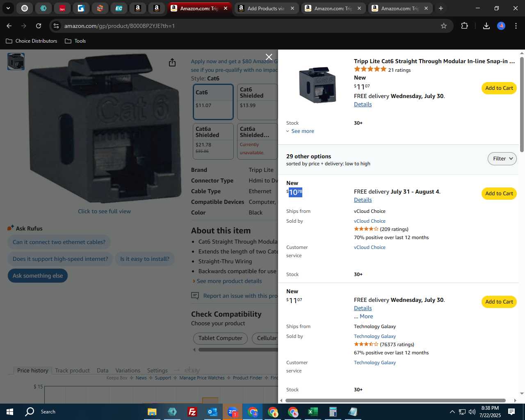Image resolution: width=525 pixels, height=420 pixels.
Task: Open FileZilla from the taskbar
Action: pos(192,412)
